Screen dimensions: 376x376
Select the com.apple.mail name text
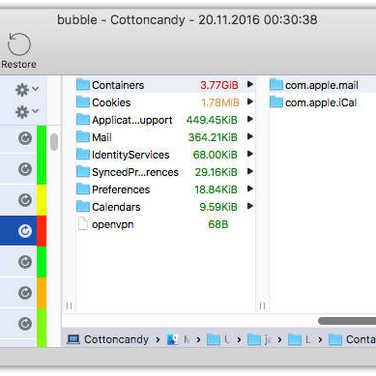pos(322,85)
